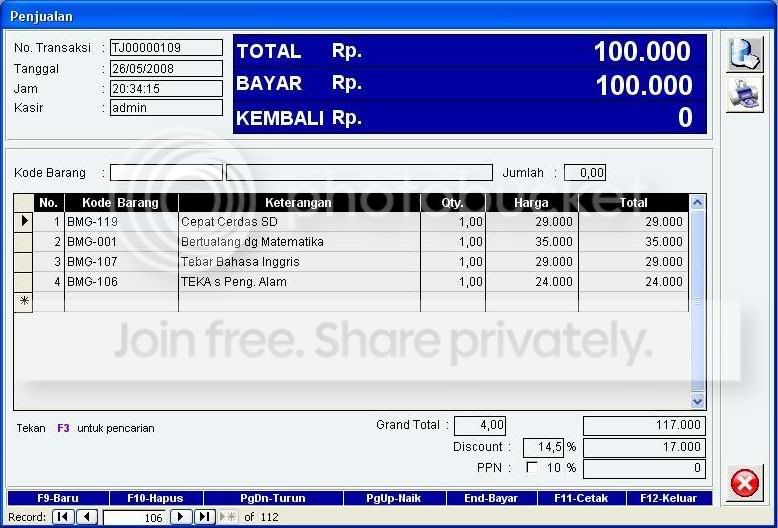This screenshot has width=778, height=528.
Task: Click the Discount amount 17.000
Action: pos(644,448)
